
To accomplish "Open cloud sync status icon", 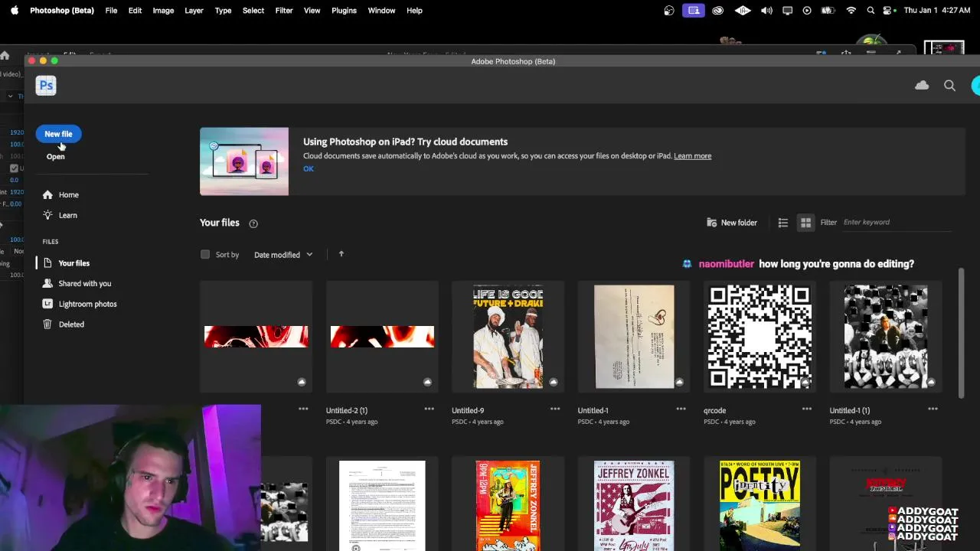I will (922, 86).
